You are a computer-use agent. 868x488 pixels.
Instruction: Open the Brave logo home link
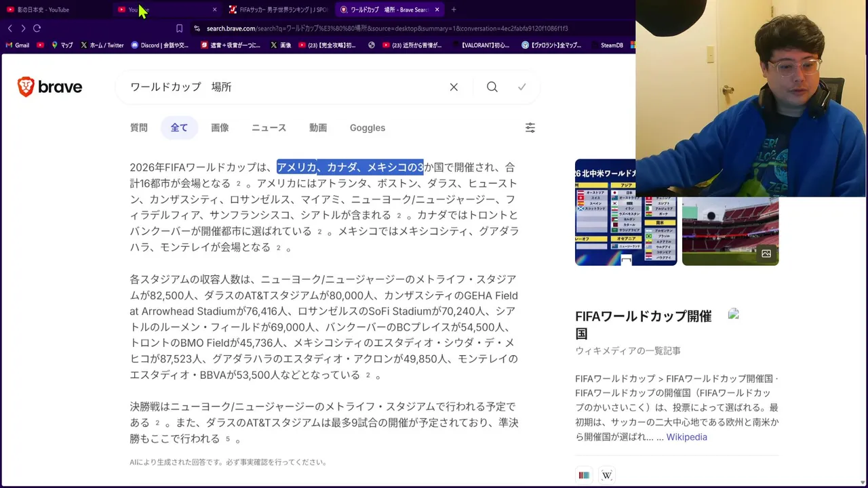pos(50,87)
